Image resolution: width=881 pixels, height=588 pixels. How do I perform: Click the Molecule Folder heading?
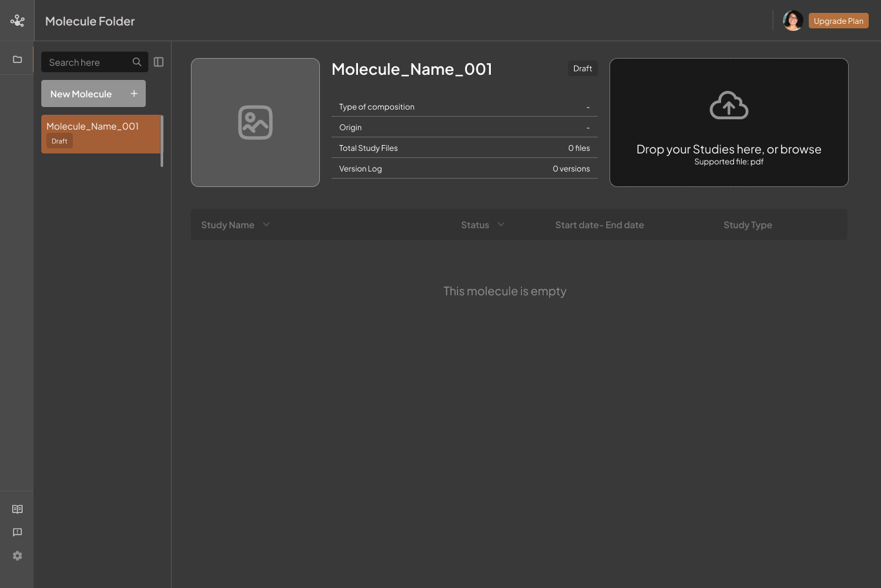[x=90, y=21]
